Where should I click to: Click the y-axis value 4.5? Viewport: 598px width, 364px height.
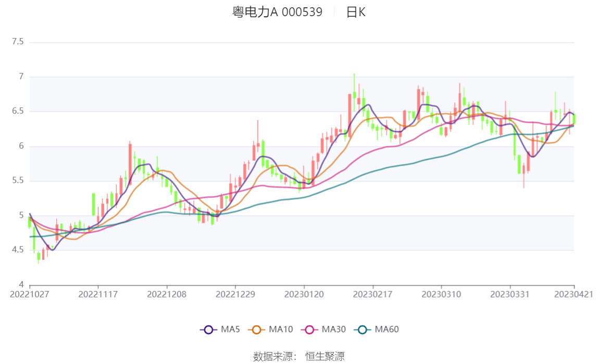click(18, 249)
